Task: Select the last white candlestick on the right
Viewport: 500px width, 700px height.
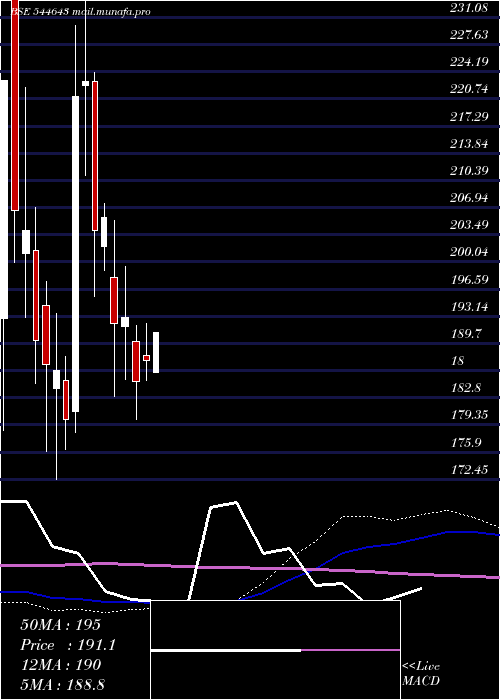Action: coord(156,352)
